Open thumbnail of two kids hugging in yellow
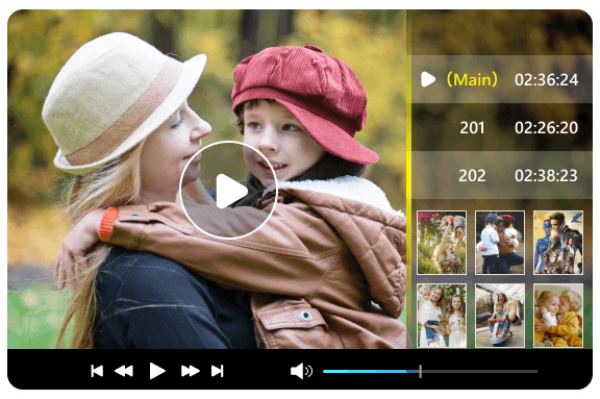This screenshot has width=600, height=399. 558,315
